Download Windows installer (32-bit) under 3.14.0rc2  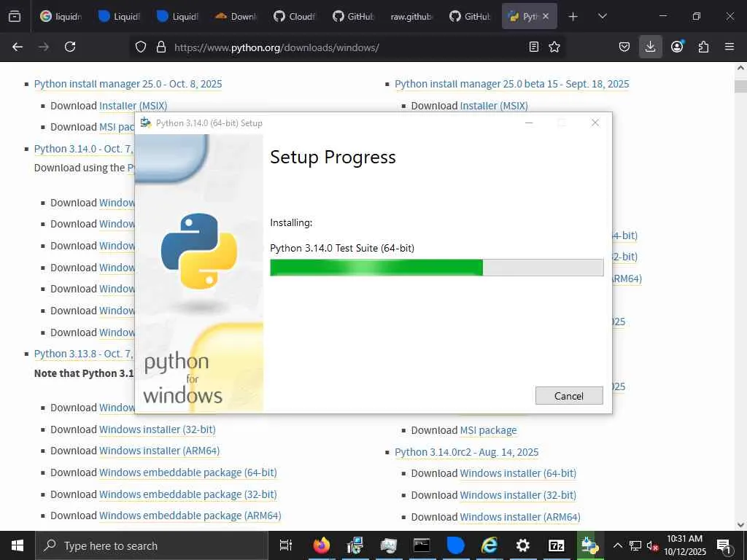point(518,495)
